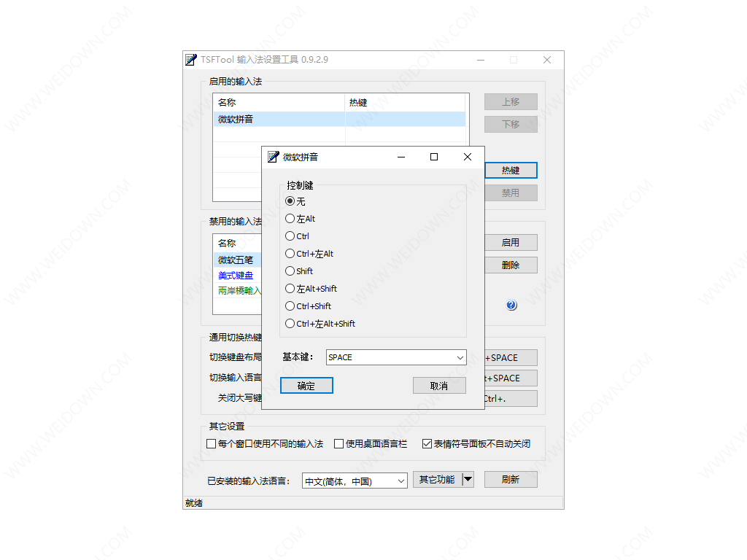The width and height of the screenshot is (747, 560).
Task: Open the 已安装的输入法语言 dropdown
Action: [355, 481]
